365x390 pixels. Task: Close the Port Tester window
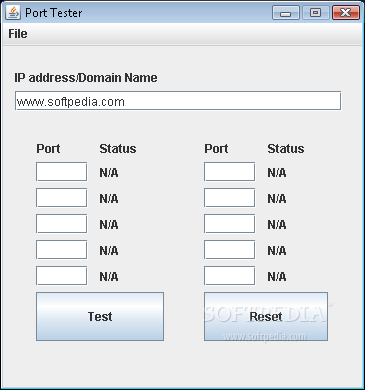point(346,13)
